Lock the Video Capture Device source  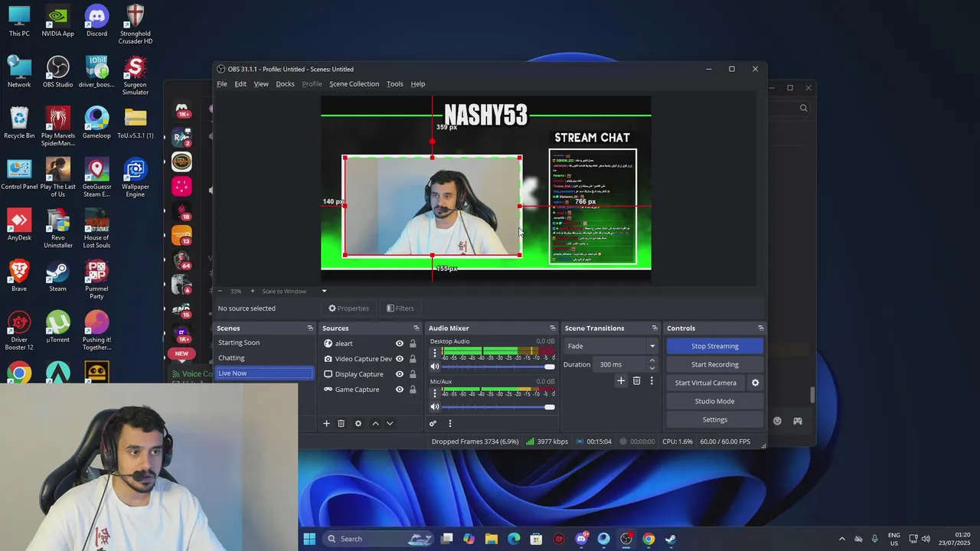[x=413, y=359]
